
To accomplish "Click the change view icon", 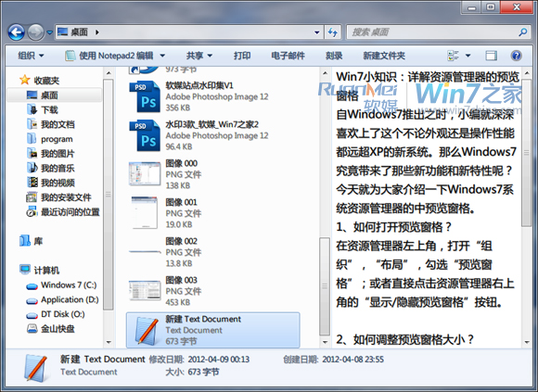I will [x=453, y=56].
